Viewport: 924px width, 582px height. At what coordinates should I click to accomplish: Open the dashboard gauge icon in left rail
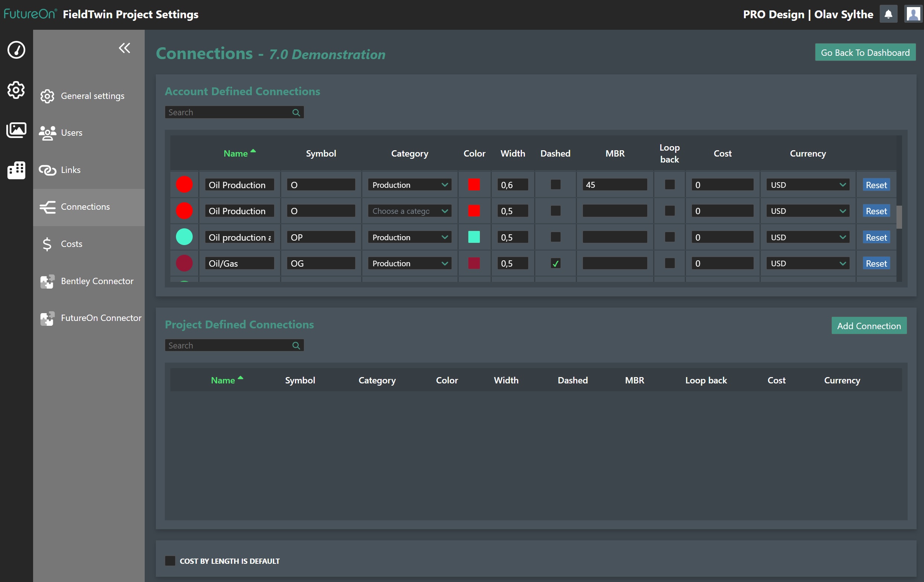coord(16,50)
